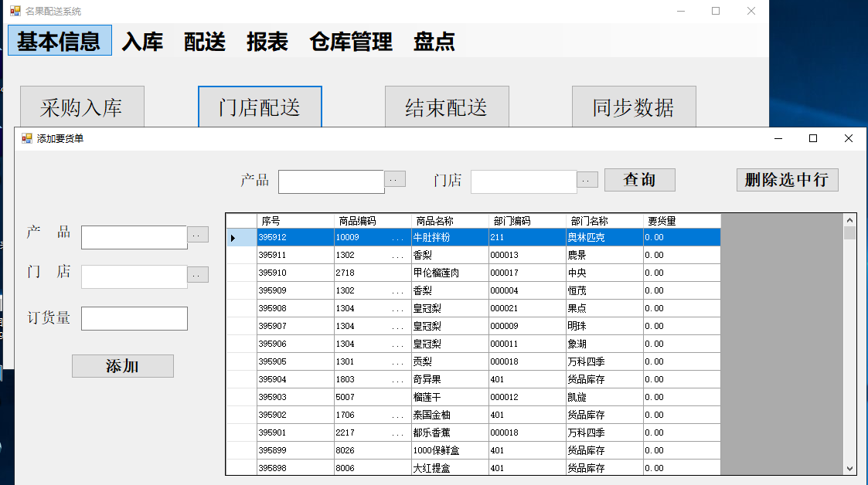This screenshot has height=485, width=868.
Task: Open 采购入库
Action: pos(83,106)
